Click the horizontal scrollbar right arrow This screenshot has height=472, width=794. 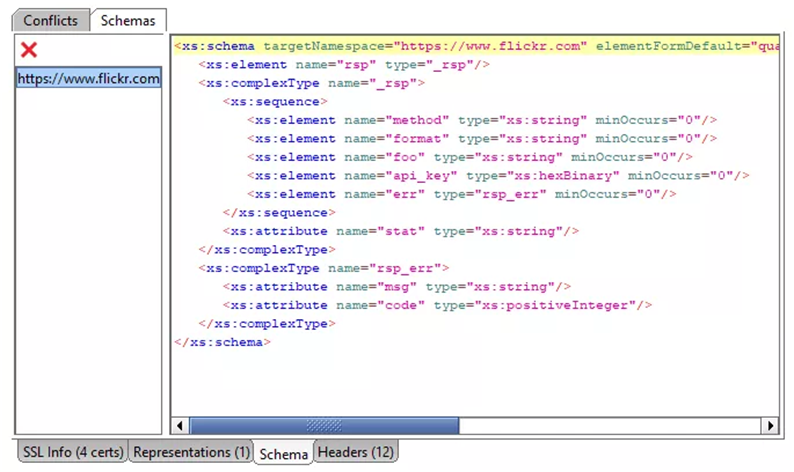click(770, 425)
